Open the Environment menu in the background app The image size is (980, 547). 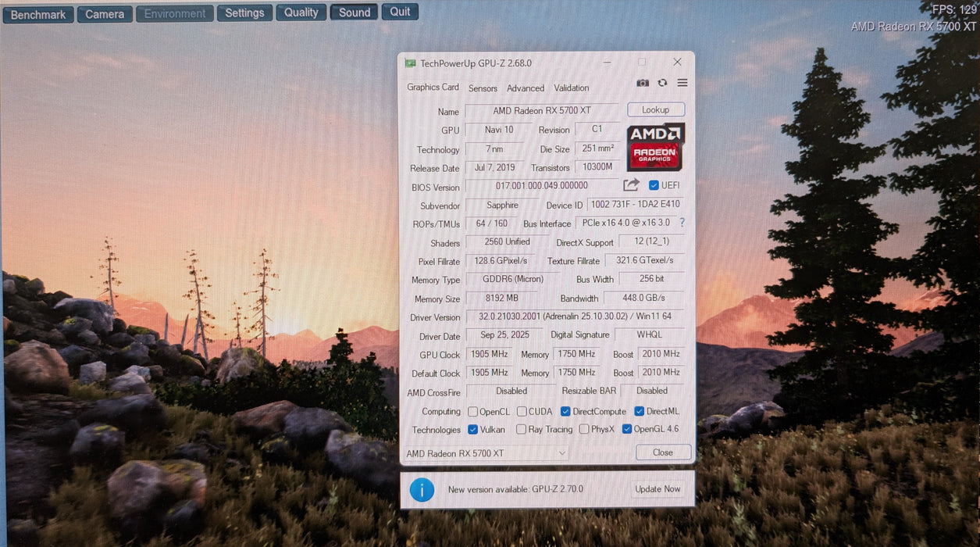[x=175, y=13]
